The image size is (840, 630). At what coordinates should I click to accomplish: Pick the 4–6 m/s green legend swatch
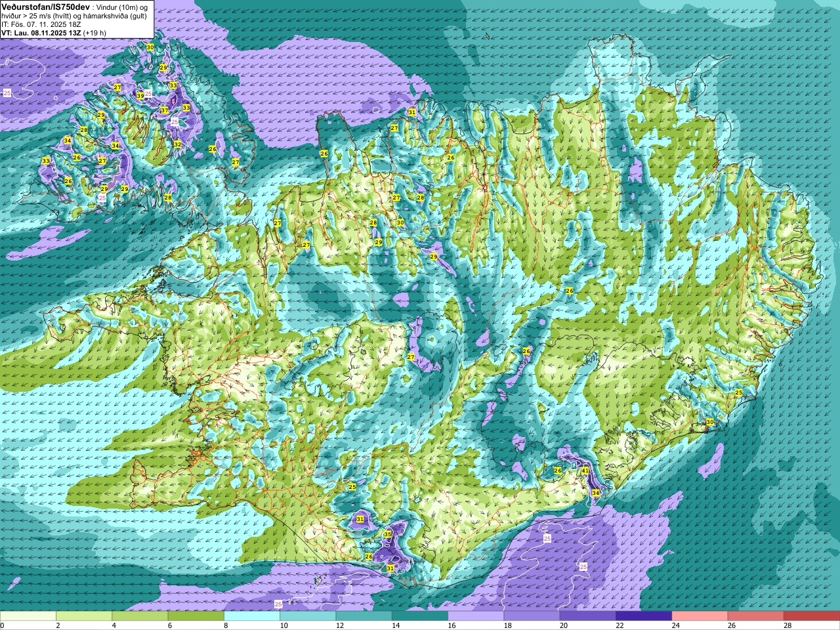140,616
